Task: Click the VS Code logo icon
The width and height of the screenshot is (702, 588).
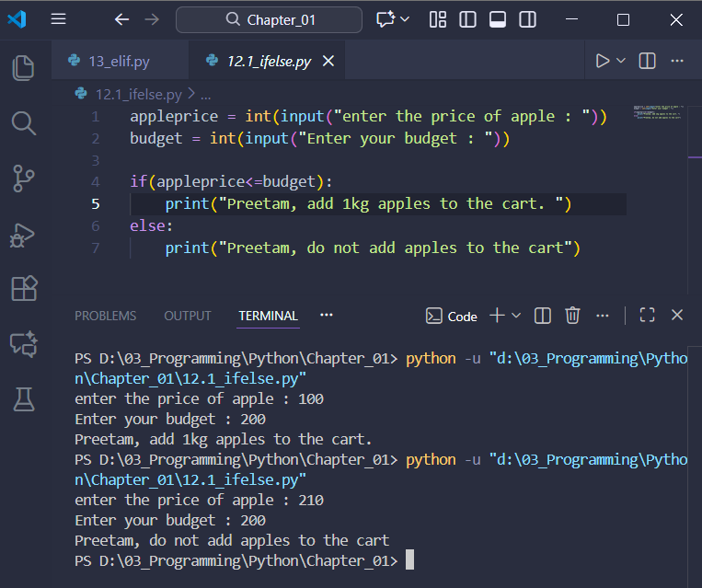Action: tap(17, 19)
